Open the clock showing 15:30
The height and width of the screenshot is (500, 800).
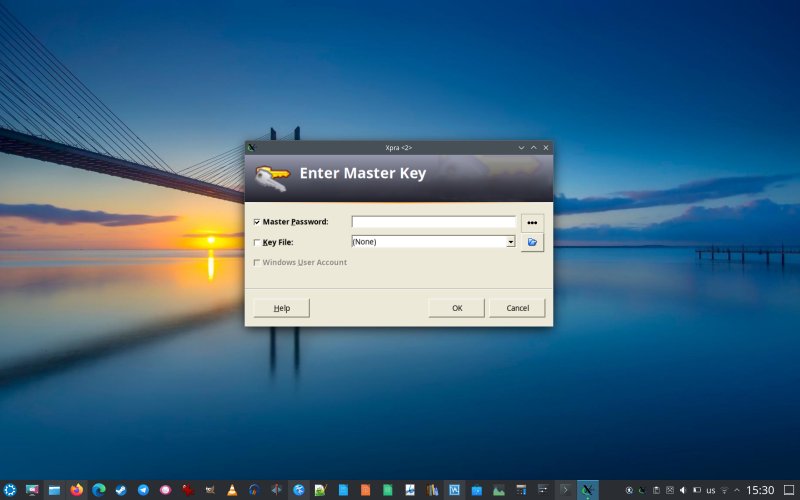pos(760,490)
